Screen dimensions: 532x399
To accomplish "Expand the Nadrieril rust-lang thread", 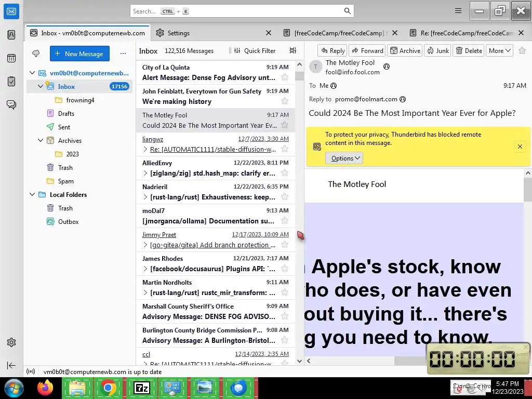I will click(145, 197).
